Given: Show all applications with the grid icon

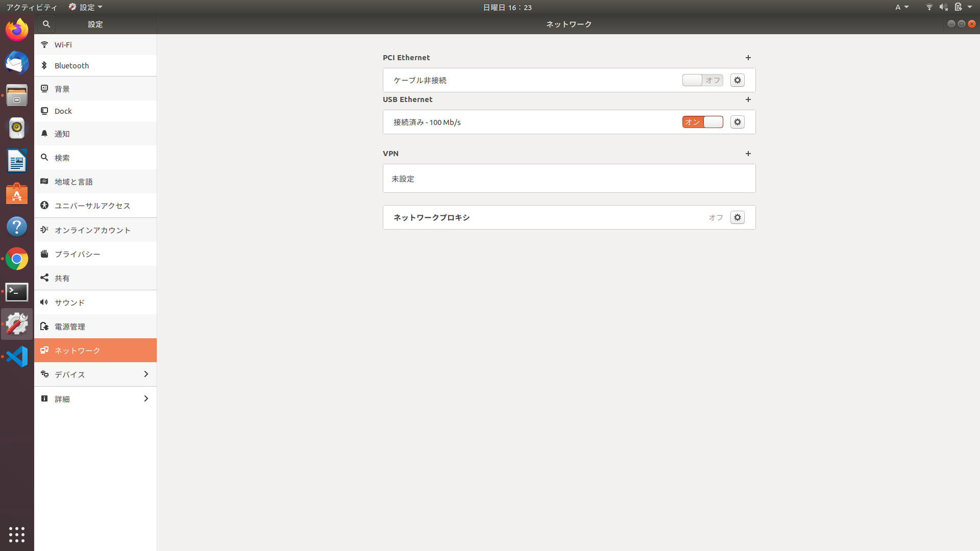Looking at the screenshot, I should point(17,535).
